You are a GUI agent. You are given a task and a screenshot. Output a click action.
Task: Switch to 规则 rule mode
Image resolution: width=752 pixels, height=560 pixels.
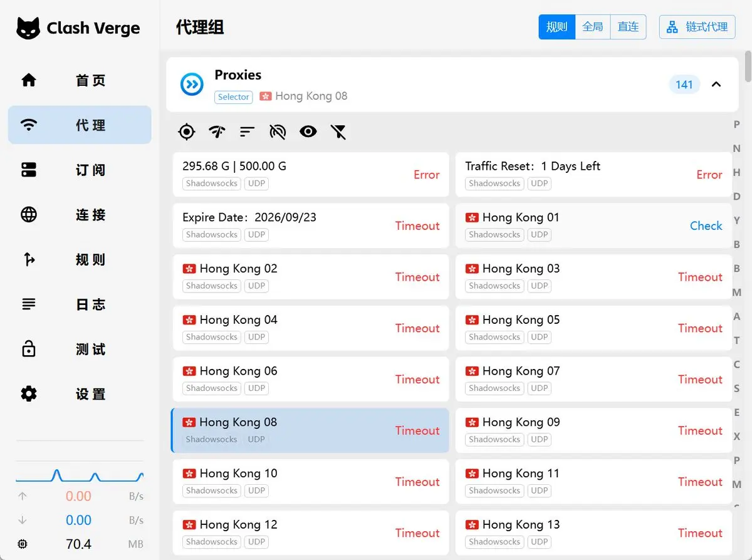[x=556, y=27]
